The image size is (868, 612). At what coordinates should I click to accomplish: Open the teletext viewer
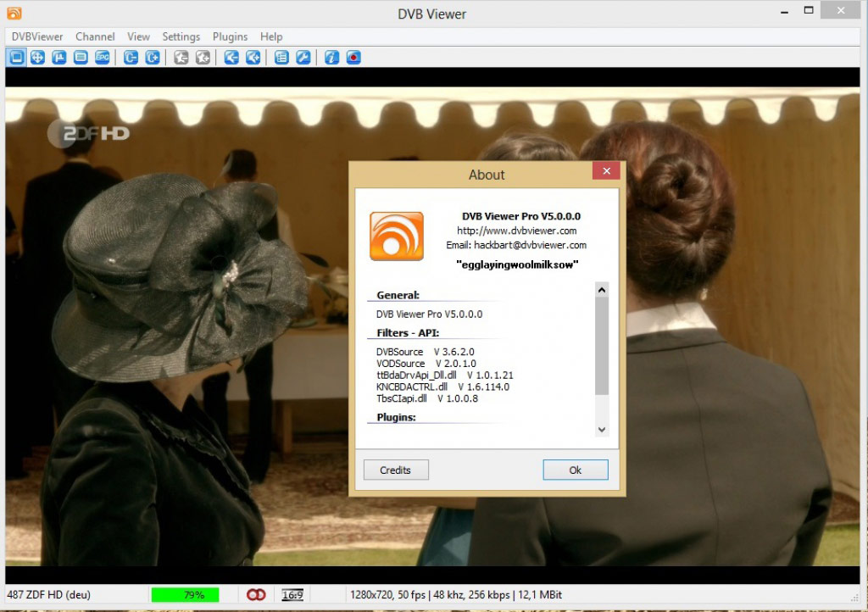pos(80,57)
